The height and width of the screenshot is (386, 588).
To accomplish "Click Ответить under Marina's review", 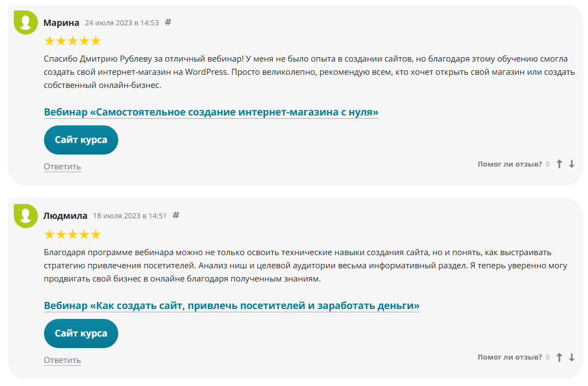I will coord(62,167).
